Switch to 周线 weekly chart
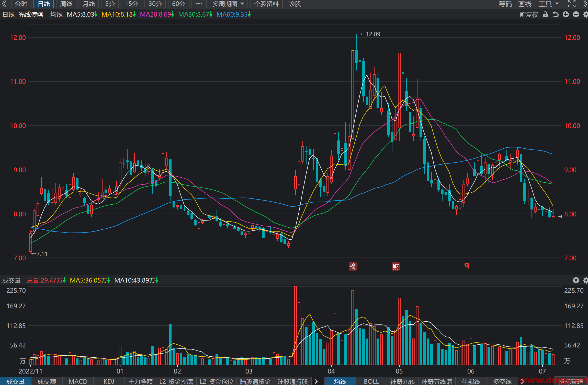The height and width of the screenshot is (385, 588). coord(66,4)
